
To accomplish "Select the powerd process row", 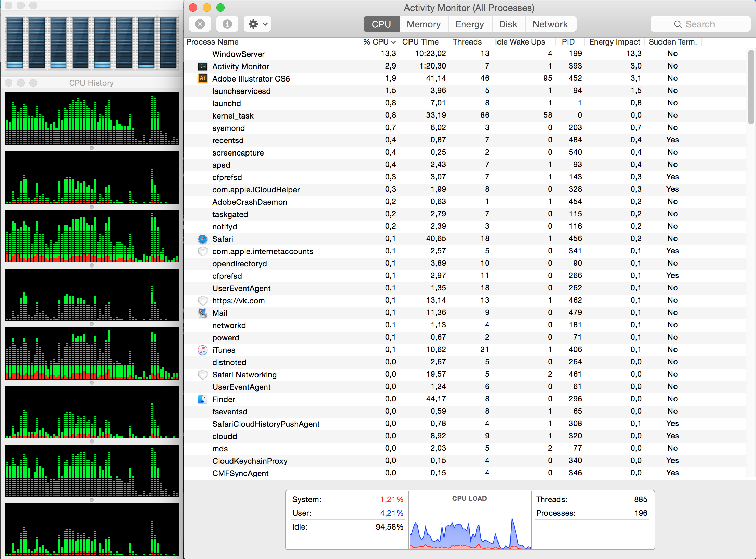I will (465, 337).
